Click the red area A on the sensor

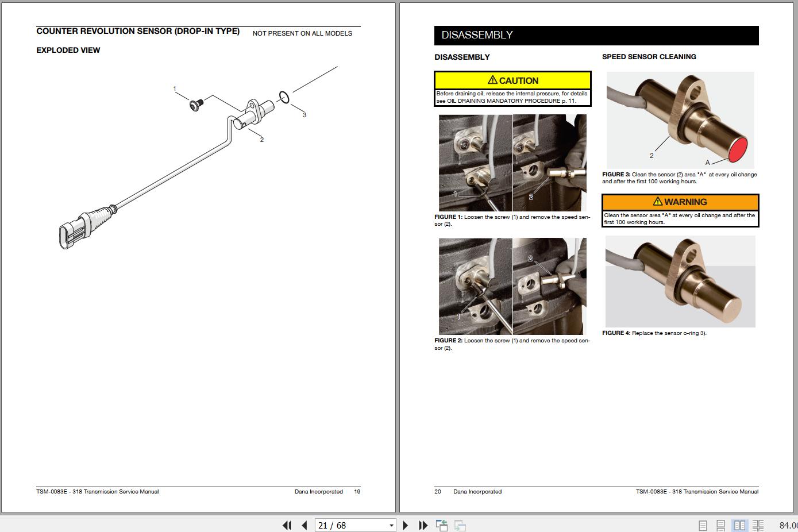(x=738, y=151)
